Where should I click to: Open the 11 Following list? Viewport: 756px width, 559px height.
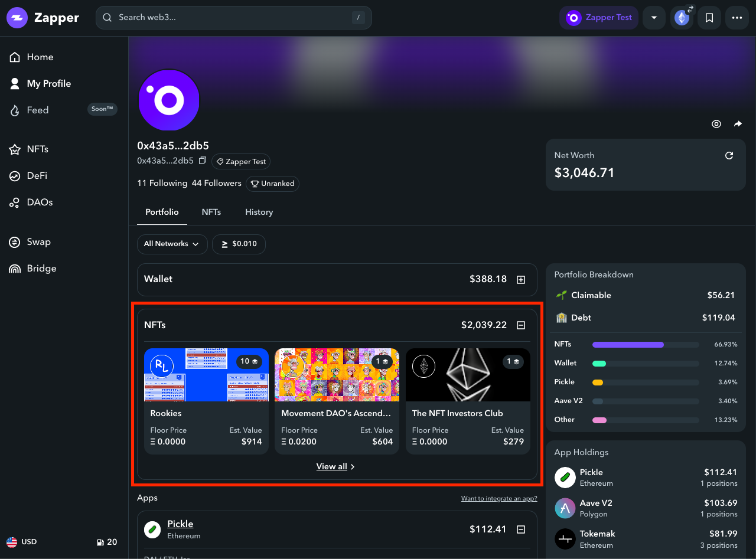pyautogui.click(x=162, y=183)
